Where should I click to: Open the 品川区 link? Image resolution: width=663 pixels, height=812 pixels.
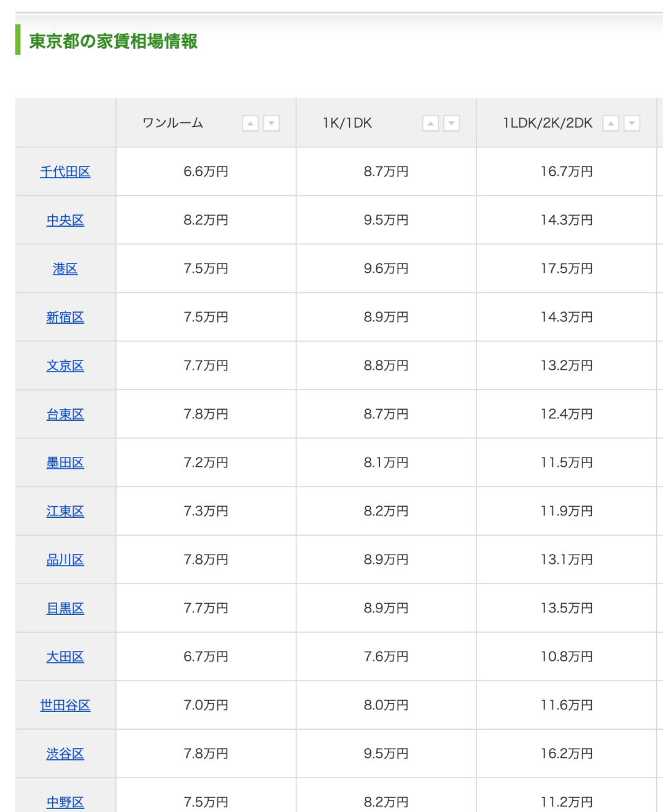tap(65, 560)
